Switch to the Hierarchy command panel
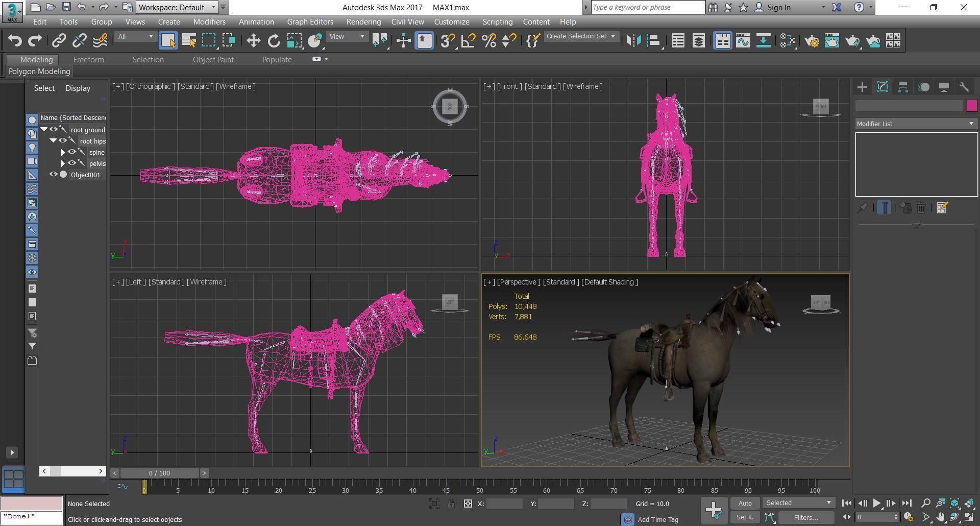This screenshot has height=526, width=980. coord(903,87)
